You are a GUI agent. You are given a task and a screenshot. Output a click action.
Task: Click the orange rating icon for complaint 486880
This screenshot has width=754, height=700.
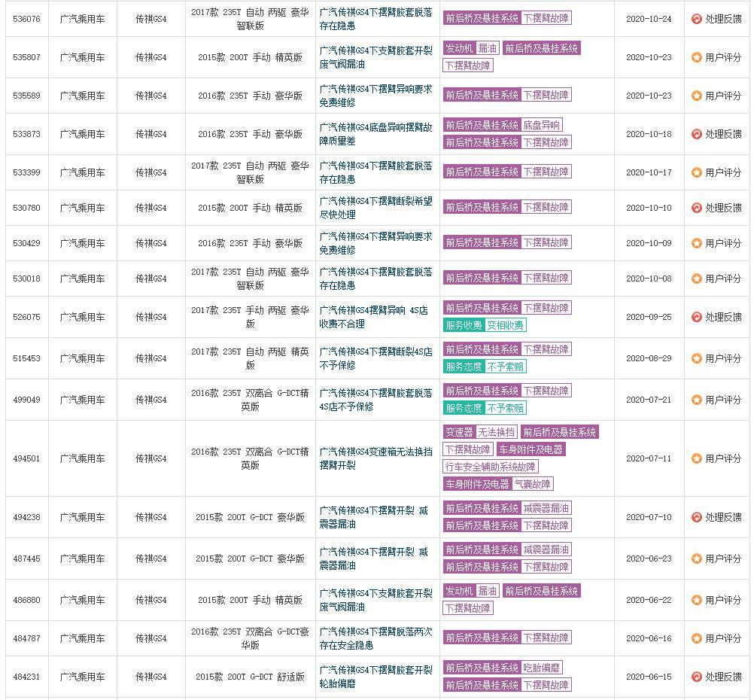[696, 600]
